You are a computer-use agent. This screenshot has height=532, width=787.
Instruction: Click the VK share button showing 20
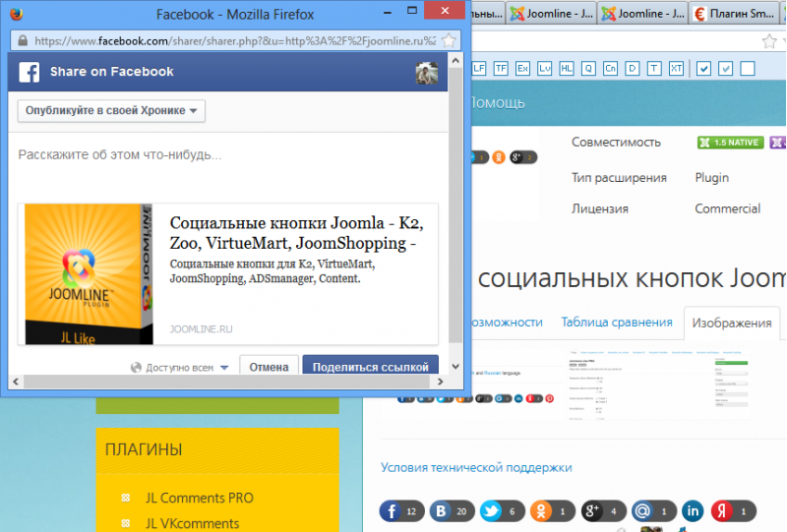(453, 511)
